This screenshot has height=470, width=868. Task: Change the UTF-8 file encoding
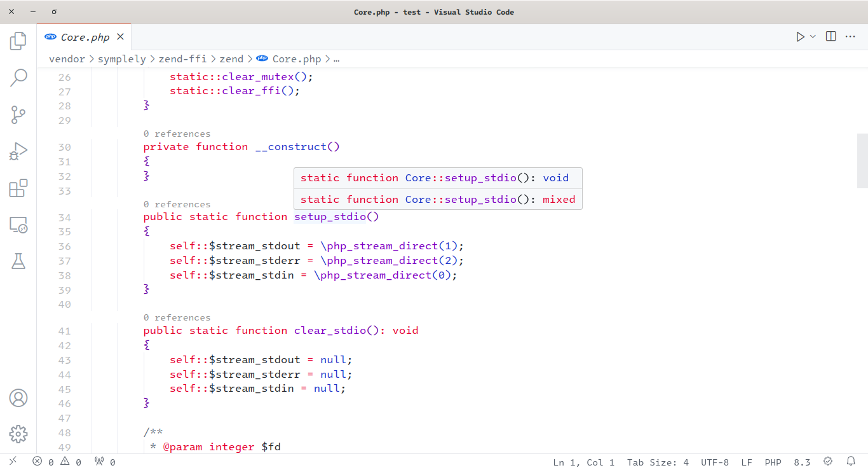pyautogui.click(x=715, y=462)
